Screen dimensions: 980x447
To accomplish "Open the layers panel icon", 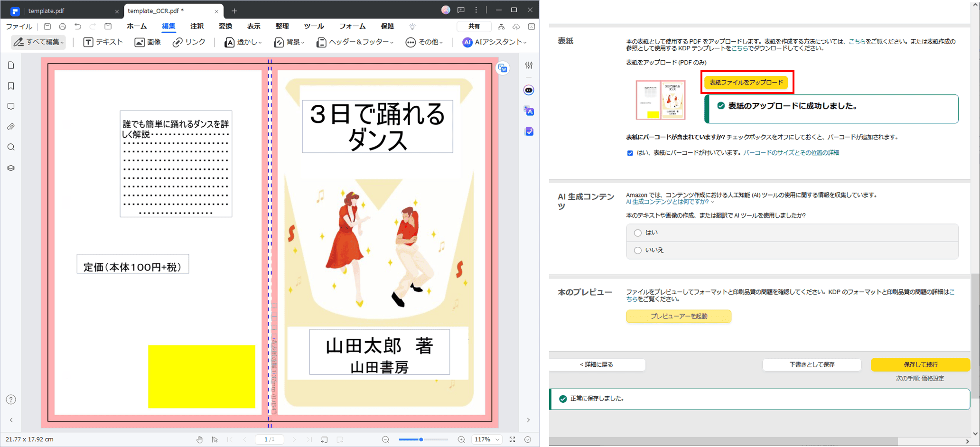I will point(11,168).
